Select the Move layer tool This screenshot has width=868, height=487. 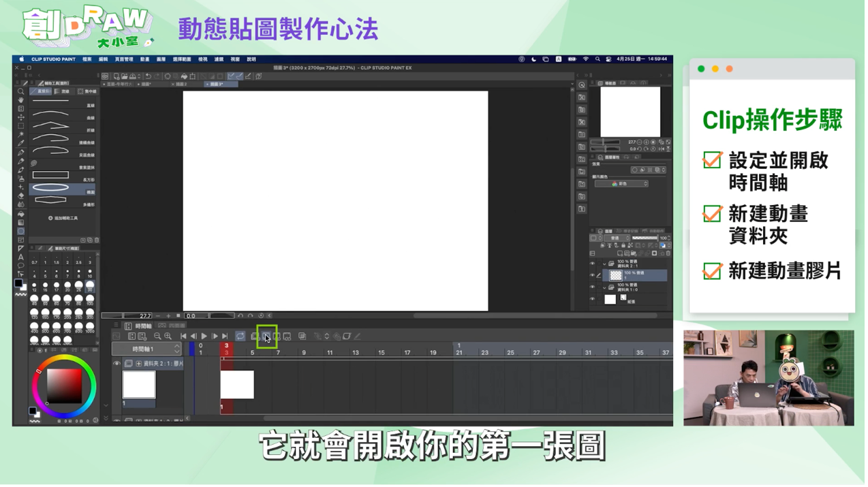click(21, 118)
